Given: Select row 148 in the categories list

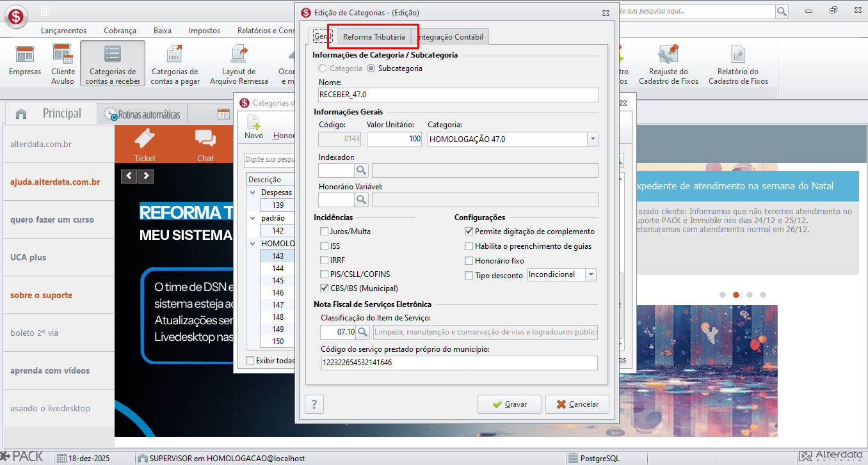Looking at the screenshot, I should tap(278, 317).
